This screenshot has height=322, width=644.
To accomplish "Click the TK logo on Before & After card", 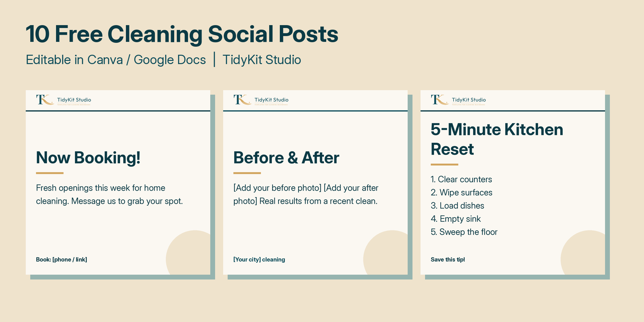I will 242,100.
